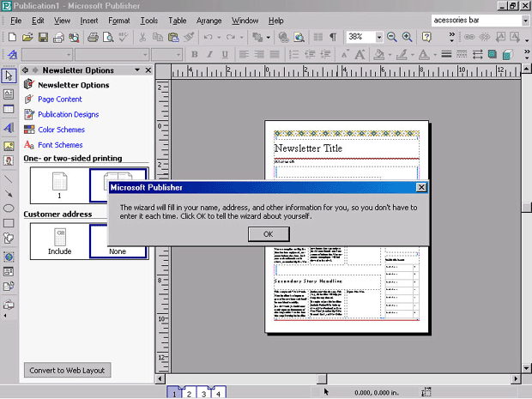532x399 pixels.
Task: Click the Paste clipboard icon
Action: 173,37
